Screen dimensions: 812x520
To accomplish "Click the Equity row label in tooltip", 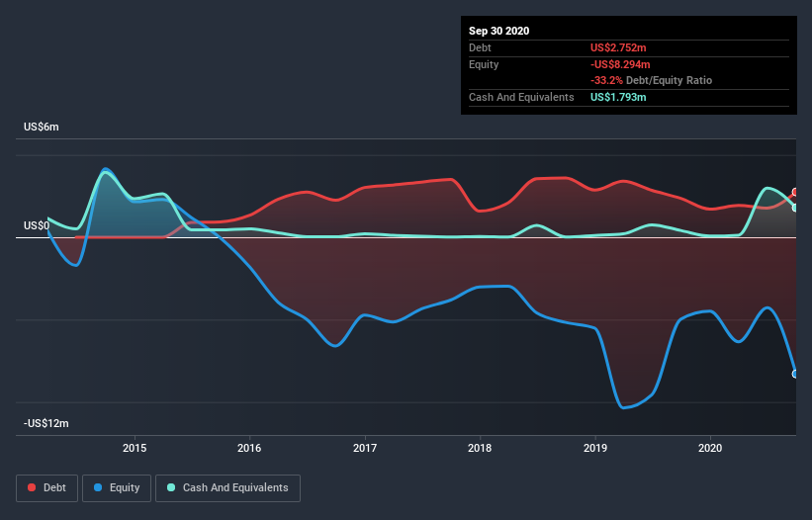I will 484,64.
